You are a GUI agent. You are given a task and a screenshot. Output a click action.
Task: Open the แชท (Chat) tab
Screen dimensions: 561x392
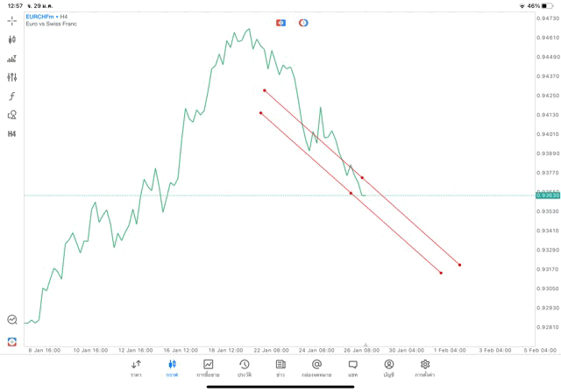click(x=352, y=367)
